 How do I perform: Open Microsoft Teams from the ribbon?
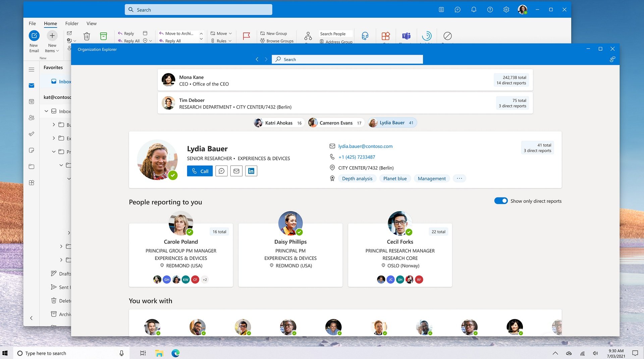click(x=406, y=36)
